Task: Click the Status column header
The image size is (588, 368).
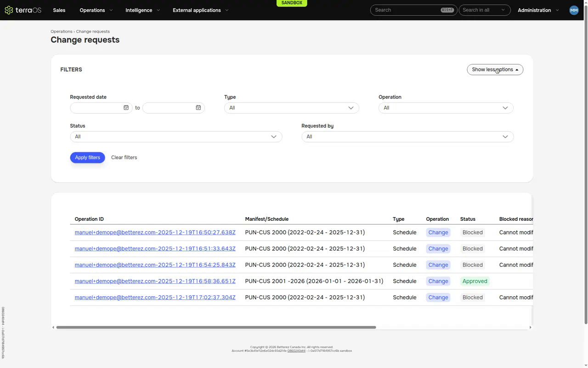Action: pyautogui.click(x=468, y=219)
